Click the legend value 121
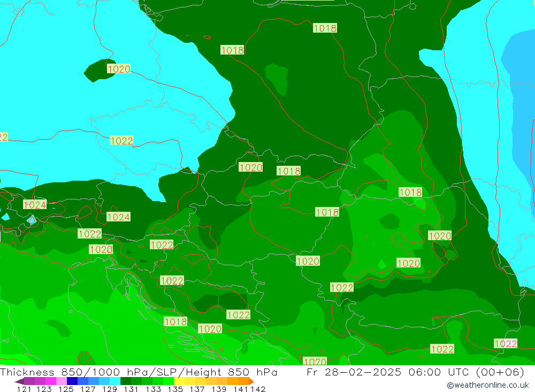This screenshot has width=535, height=392. pyautogui.click(x=24, y=389)
